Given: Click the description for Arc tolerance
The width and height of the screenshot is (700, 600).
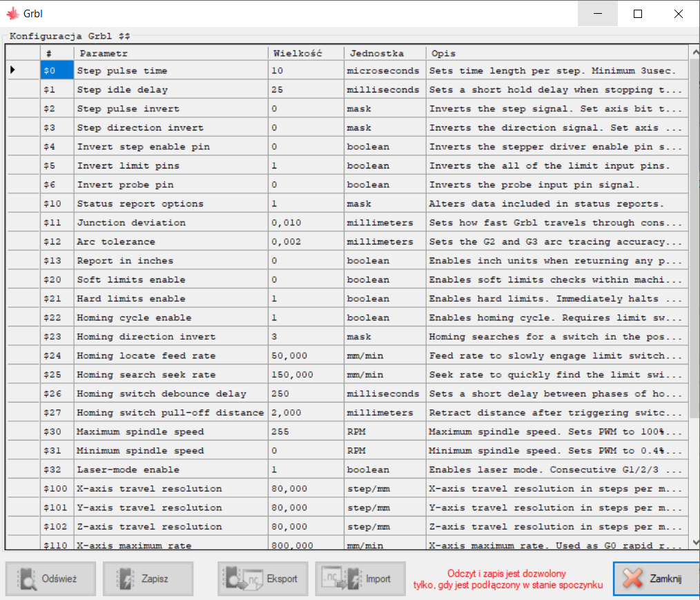Looking at the screenshot, I should pos(557,242).
